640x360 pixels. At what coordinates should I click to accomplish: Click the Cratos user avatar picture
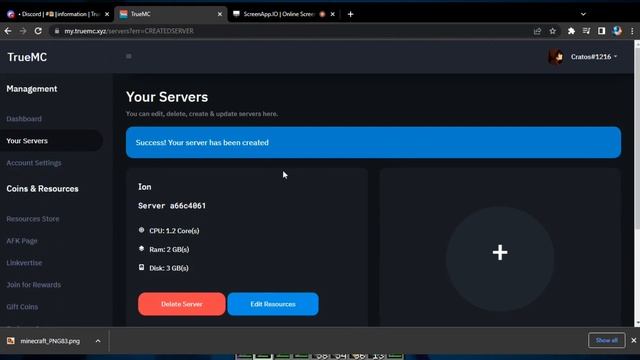click(556, 57)
